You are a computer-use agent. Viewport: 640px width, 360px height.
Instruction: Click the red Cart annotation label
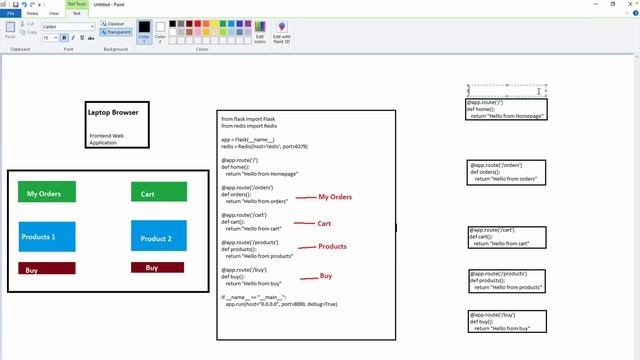(324, 223)
